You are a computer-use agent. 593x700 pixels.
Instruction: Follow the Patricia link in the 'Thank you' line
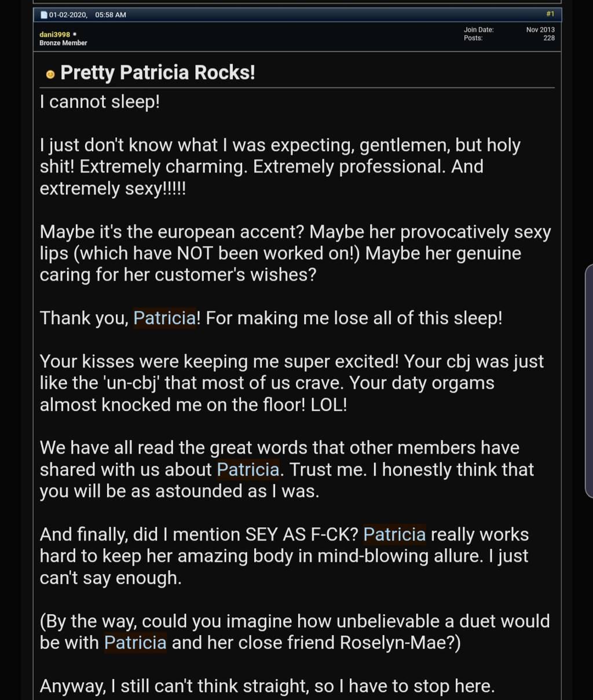pos(164,318)
